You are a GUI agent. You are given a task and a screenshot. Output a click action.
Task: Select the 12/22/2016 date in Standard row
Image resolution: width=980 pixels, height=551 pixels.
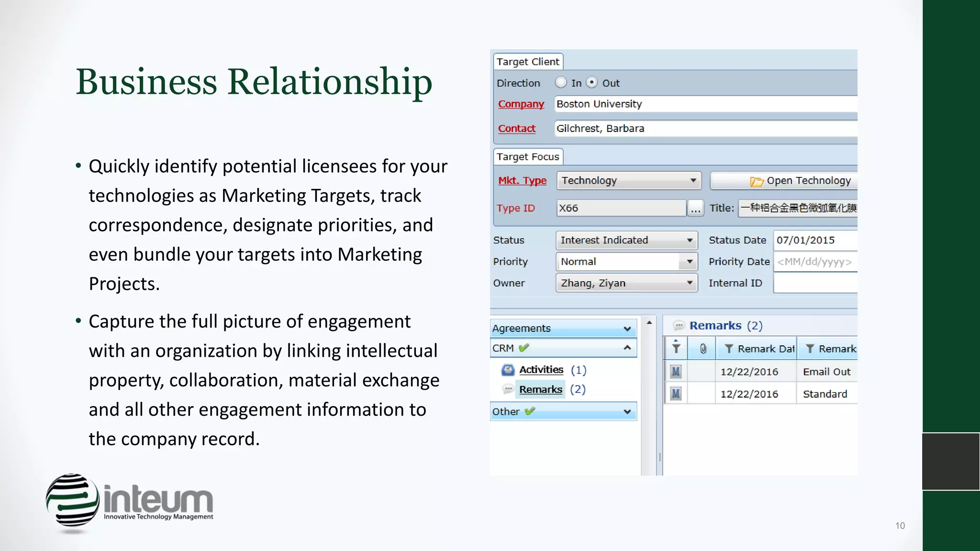749,394
